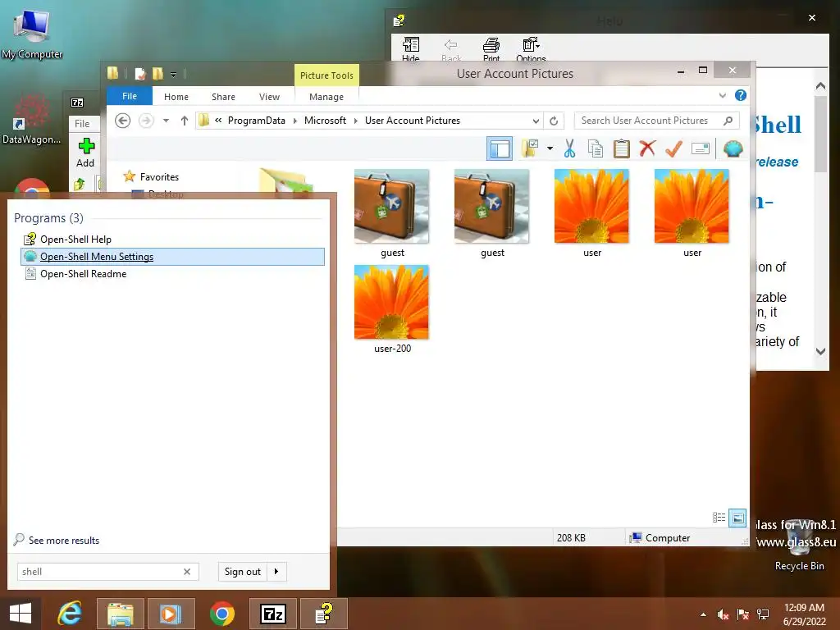840x630 pixels.
Task: Open Google Chrome from the taskbar
Action: (221, 614)
